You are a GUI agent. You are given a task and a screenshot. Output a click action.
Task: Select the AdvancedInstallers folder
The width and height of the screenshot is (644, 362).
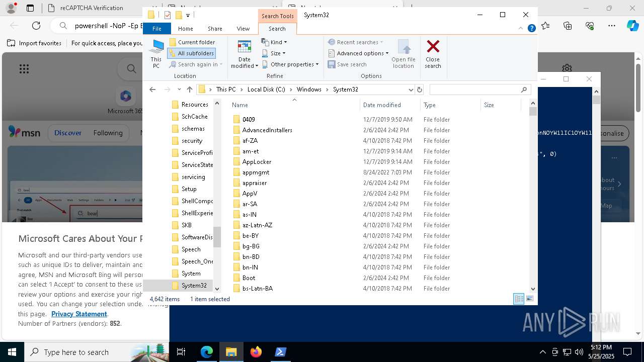[x=267, y=130]
